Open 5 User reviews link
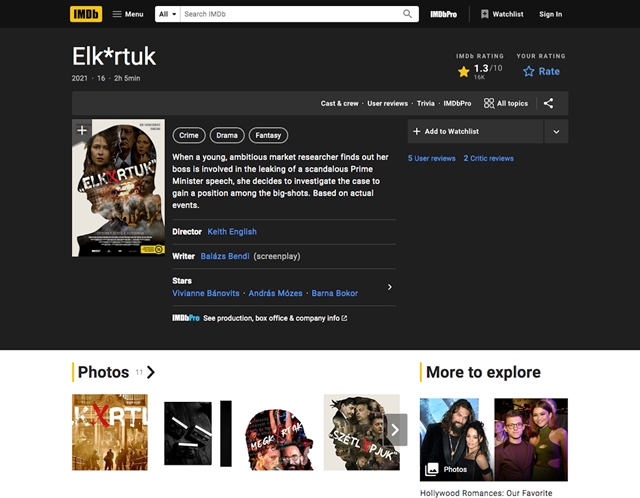 (x=431, y=158)
